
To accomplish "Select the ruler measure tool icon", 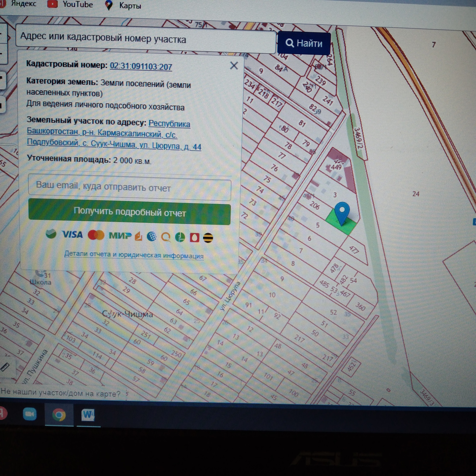I will point(5,367).
